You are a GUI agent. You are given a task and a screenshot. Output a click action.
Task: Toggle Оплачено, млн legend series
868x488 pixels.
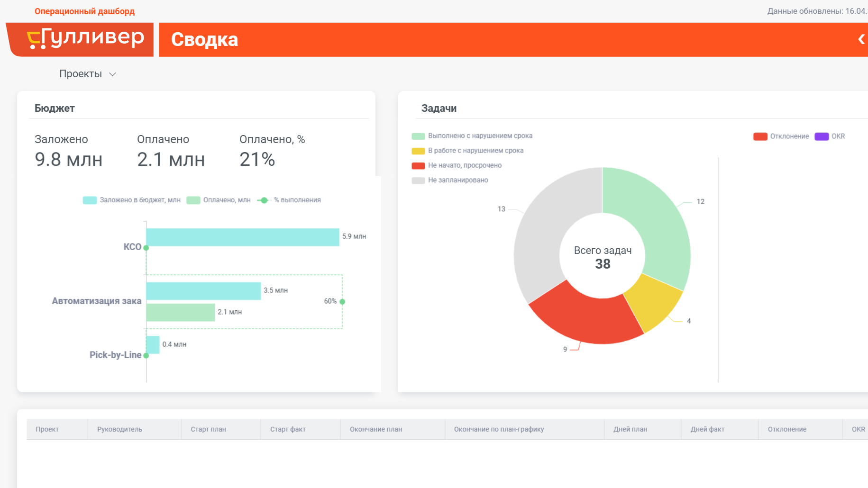(x=219, y=200)
